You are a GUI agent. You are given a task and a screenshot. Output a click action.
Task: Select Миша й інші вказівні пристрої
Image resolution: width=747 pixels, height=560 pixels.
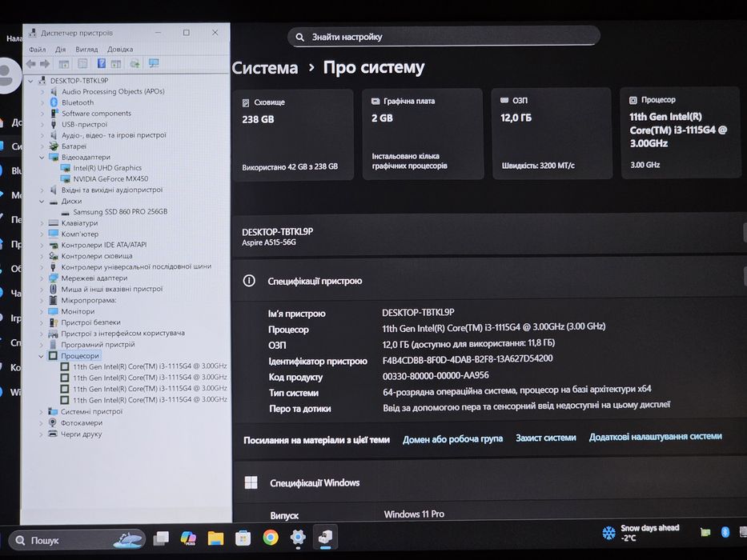112,289
